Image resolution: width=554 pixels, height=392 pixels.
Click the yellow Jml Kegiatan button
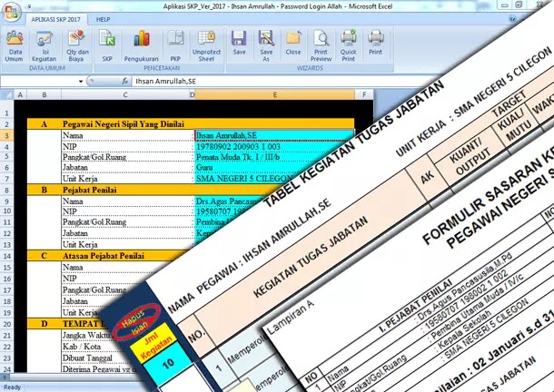tap(153, 344)
